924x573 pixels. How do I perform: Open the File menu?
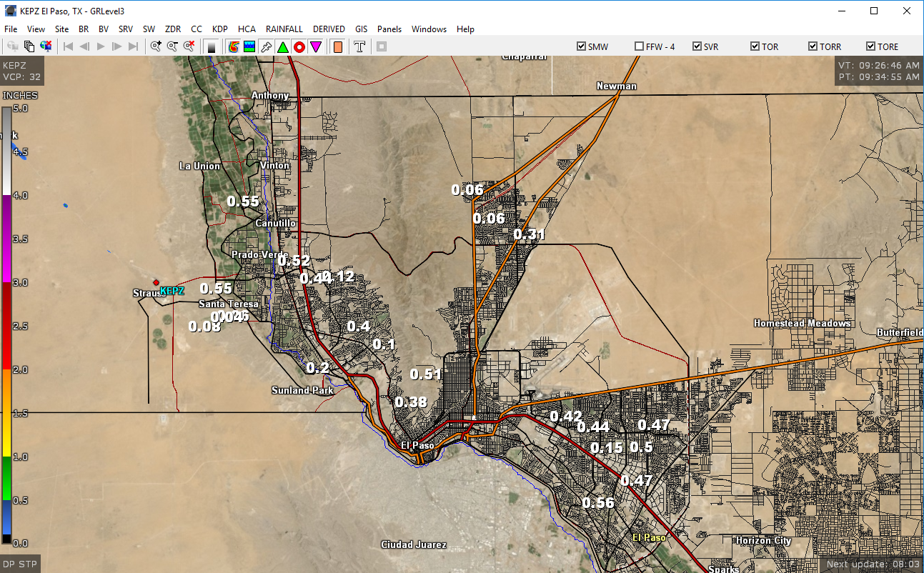(x=11, y=29)
